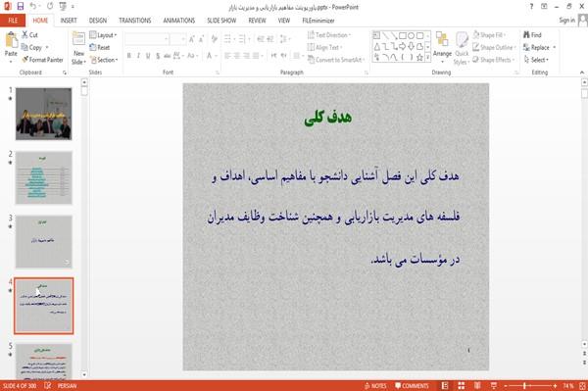Switch to the TRANSITIONS tab
Screen dimensions: 588x391
(x=135, y=21)
